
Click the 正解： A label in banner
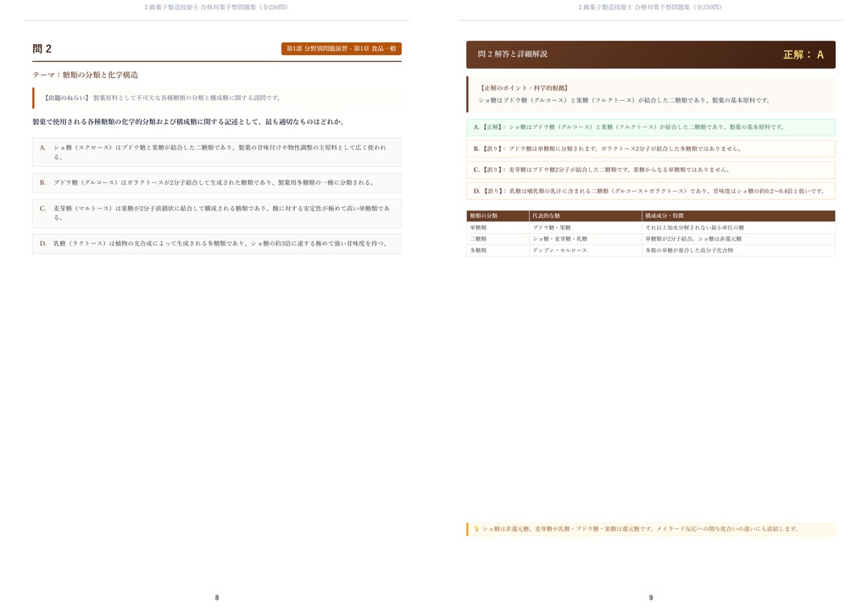(804, 54)
